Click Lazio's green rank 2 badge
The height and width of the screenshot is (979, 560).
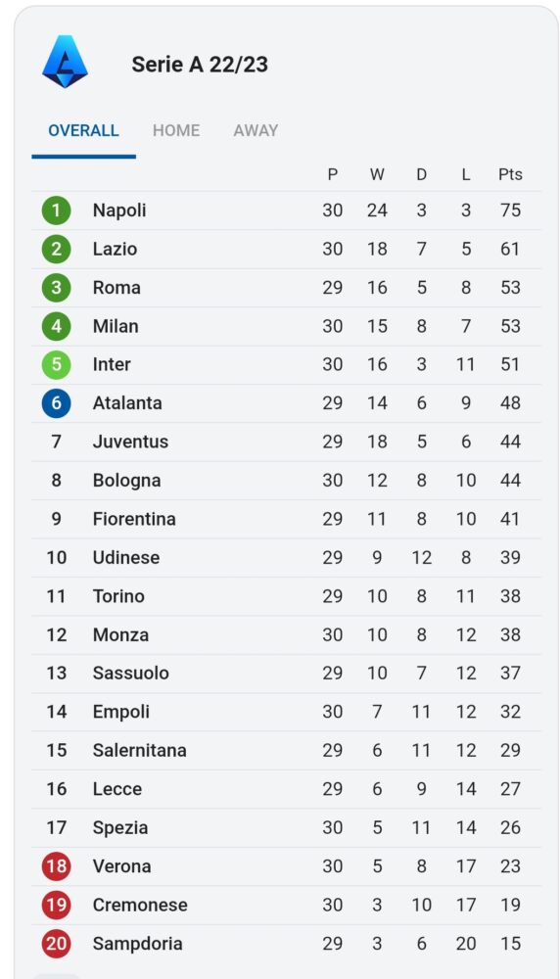pos(56,249)
